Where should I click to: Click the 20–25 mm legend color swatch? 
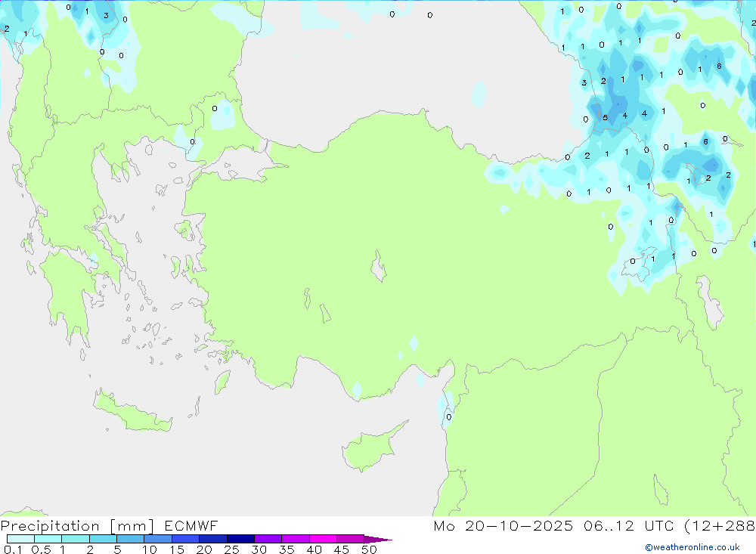coord(213,539)
